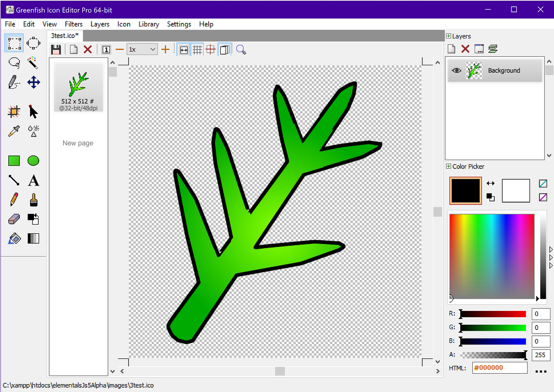
Task: Select the Rectangle selection tool
Action: tap(14, 43)
